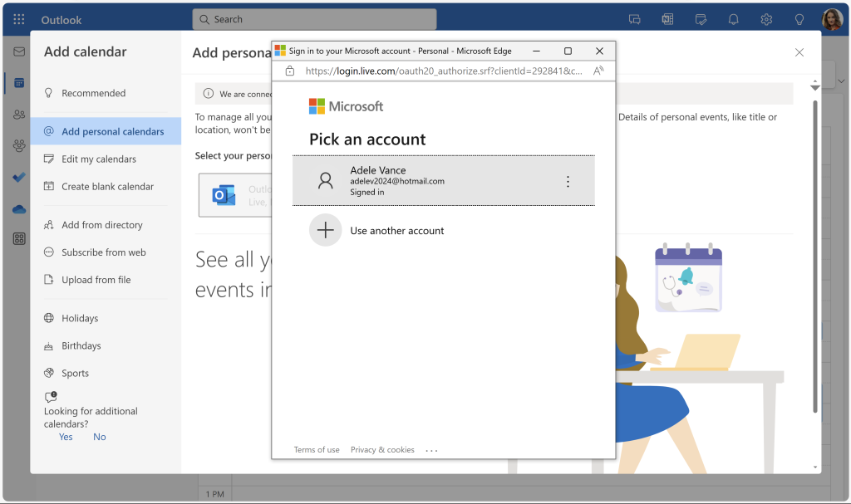Minimize the Microsoft sign-in window
The image size is (851, 504).
pyautogui.click(x=536, y=51)
